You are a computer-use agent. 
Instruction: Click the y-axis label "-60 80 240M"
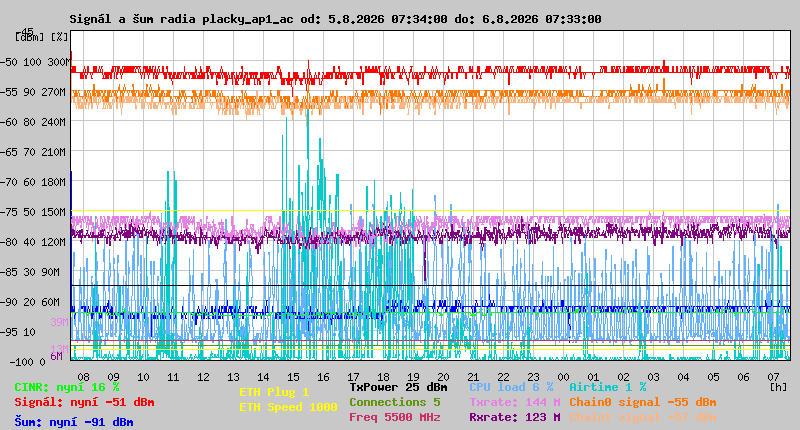coord(33,122)
